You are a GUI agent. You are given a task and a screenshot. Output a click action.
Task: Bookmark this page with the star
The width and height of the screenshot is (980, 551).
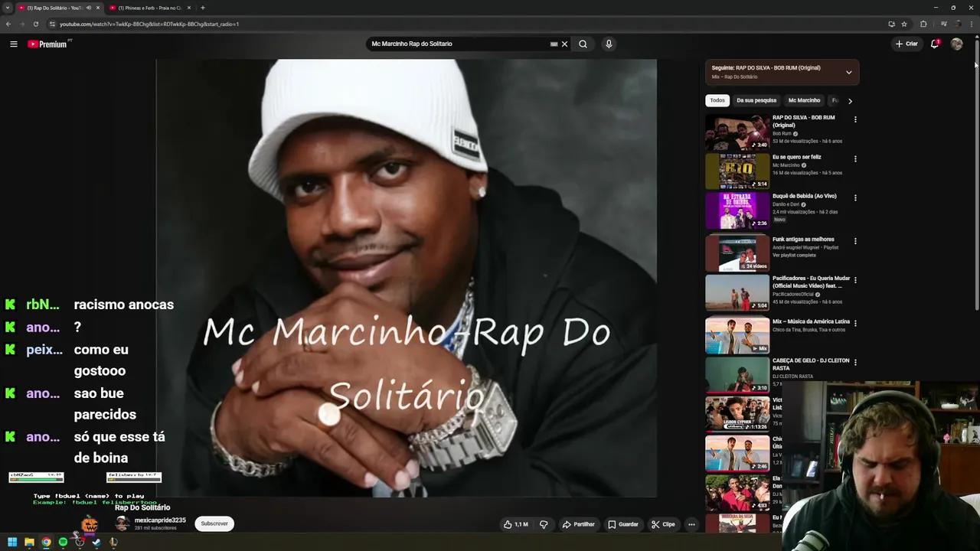[x=904, y=24]
